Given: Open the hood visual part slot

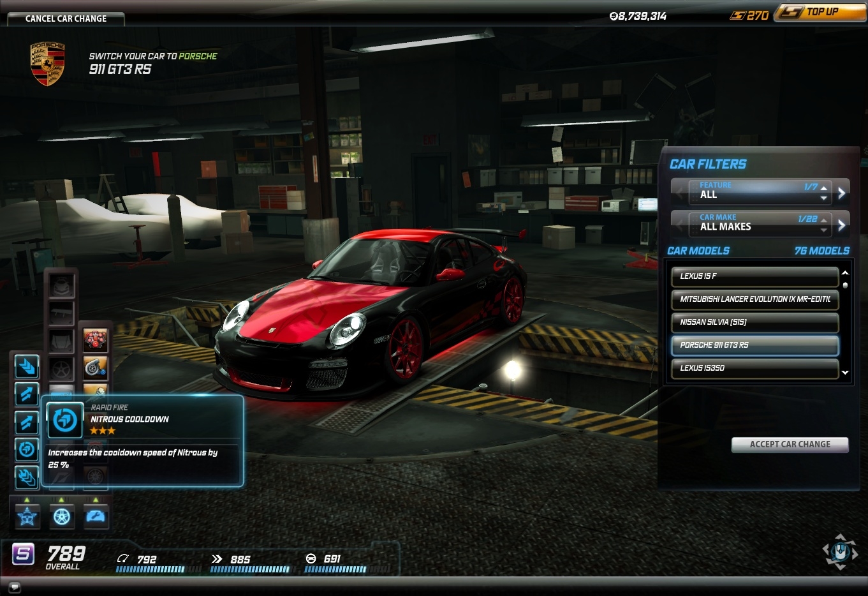Looking at the screenshot, I should pos(62,340).
